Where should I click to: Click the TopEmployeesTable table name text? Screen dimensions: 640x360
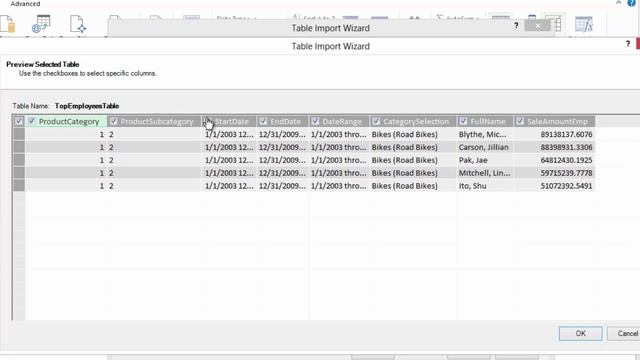pyautogui.click(x=87, y=106)
